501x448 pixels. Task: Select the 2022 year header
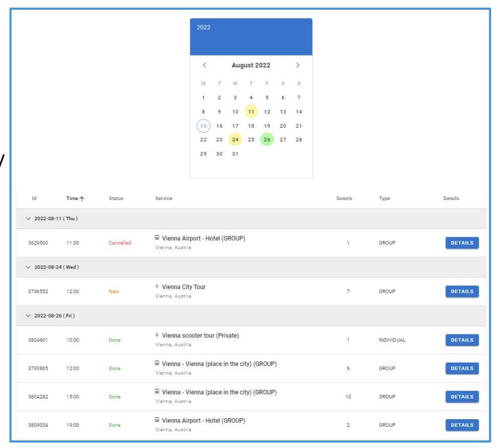[204, 27]
